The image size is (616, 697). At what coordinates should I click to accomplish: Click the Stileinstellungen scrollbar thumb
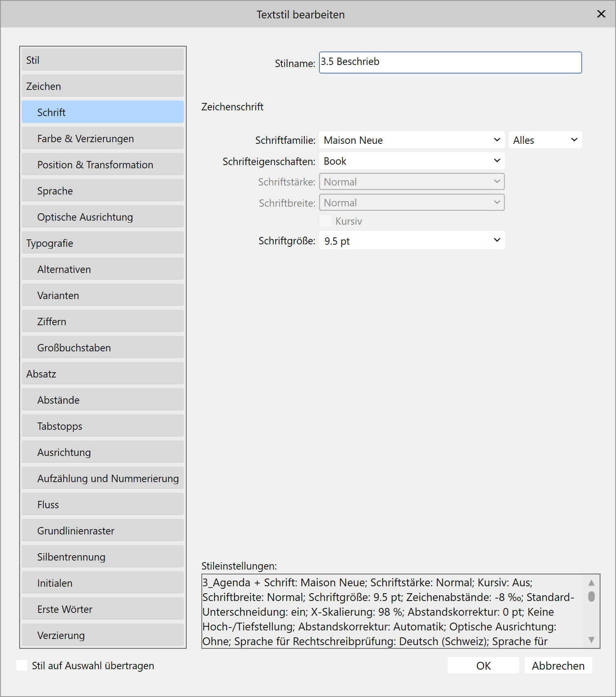591,597
